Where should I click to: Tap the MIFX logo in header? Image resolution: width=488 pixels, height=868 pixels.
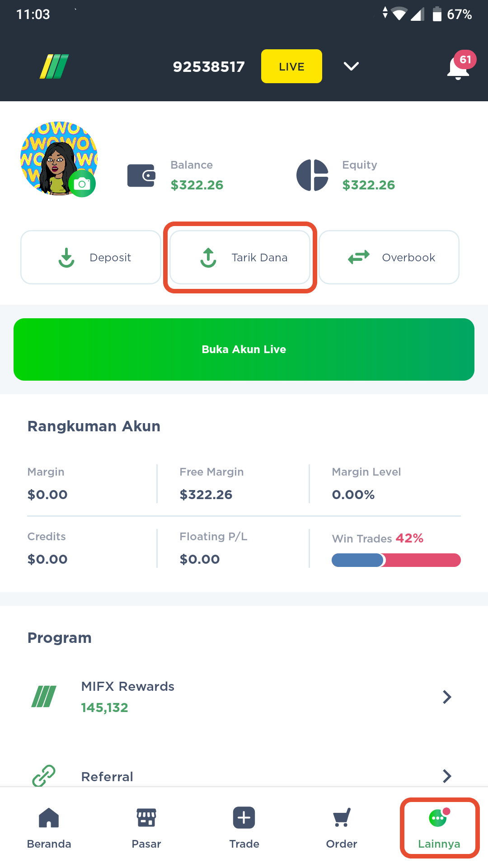click(x=54, y=66)
